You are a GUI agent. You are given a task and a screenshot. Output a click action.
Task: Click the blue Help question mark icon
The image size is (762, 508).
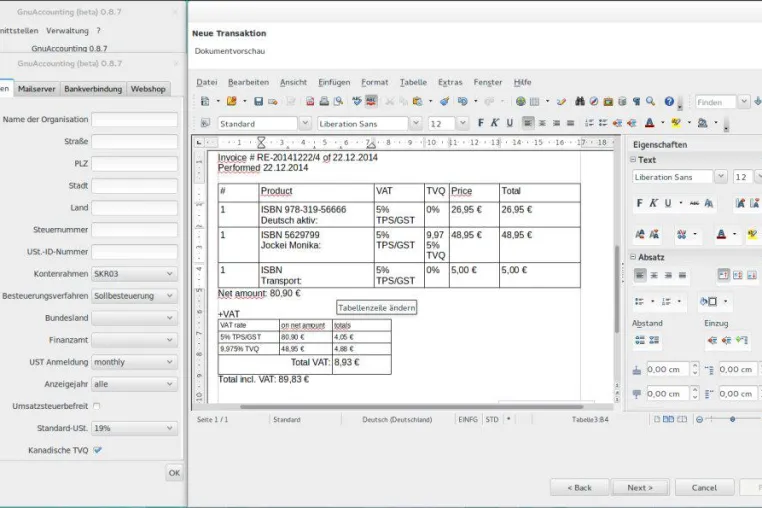coord(669,101)
